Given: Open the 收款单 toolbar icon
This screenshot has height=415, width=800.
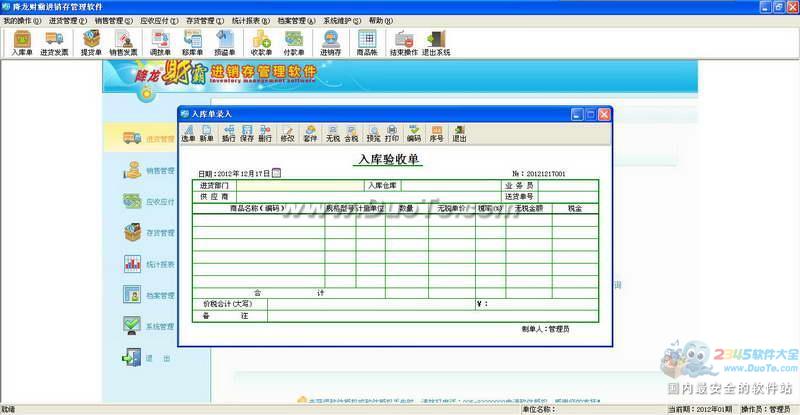Looking at the screenshot, I should pos(261,43).
